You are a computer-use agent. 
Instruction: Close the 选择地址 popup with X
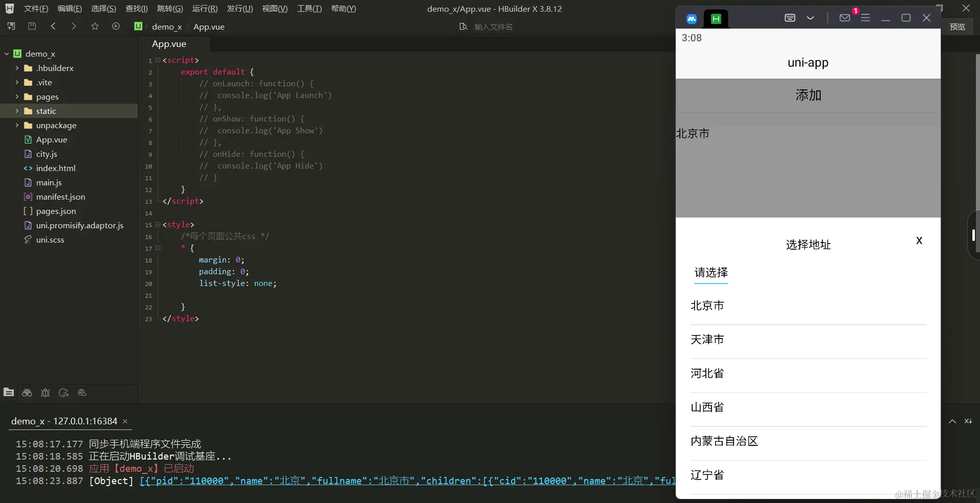click(x=919, y=241)
